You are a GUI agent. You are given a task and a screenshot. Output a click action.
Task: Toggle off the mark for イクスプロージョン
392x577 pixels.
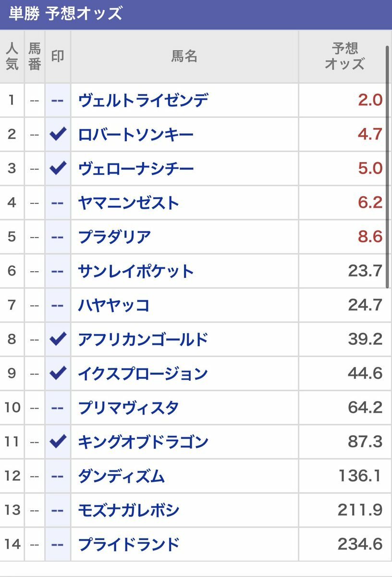[58, 374]
